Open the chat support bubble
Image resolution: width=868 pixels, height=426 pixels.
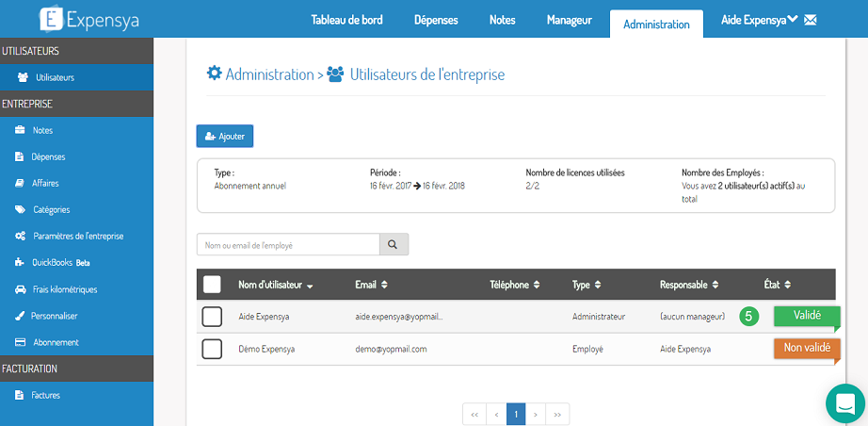(845, 403)
